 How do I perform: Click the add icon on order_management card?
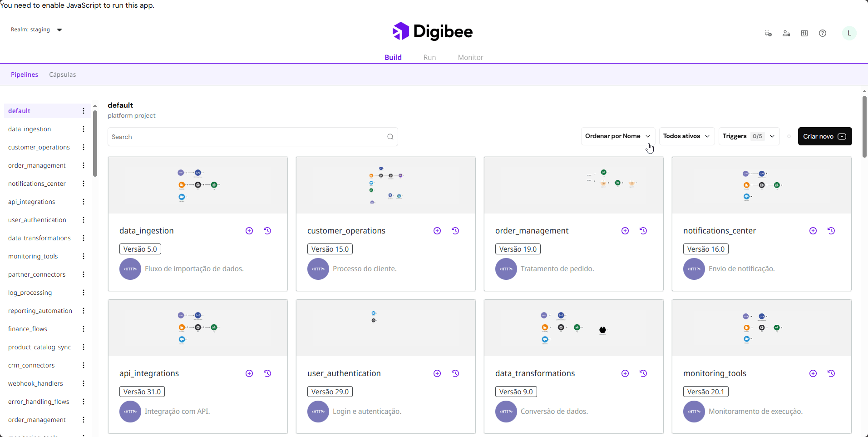(625, 231)
